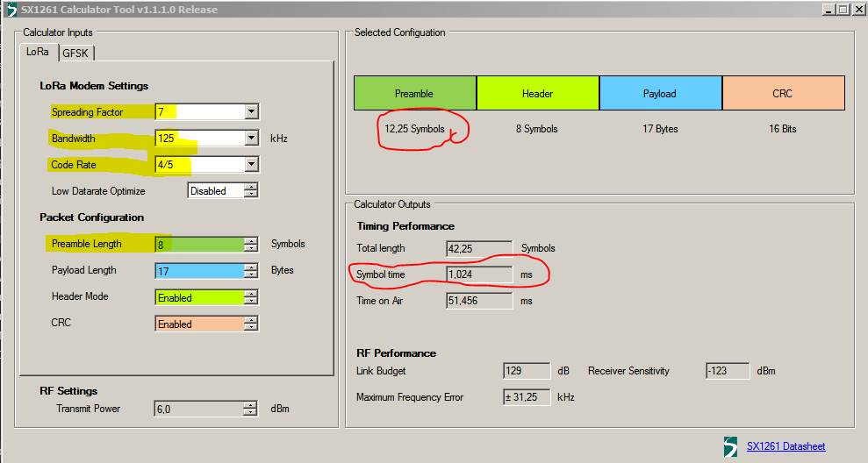Open the Spreading Factor dropdown arrow
The image size is (868, 463).
pyautogui.click(x=251, y=111)
